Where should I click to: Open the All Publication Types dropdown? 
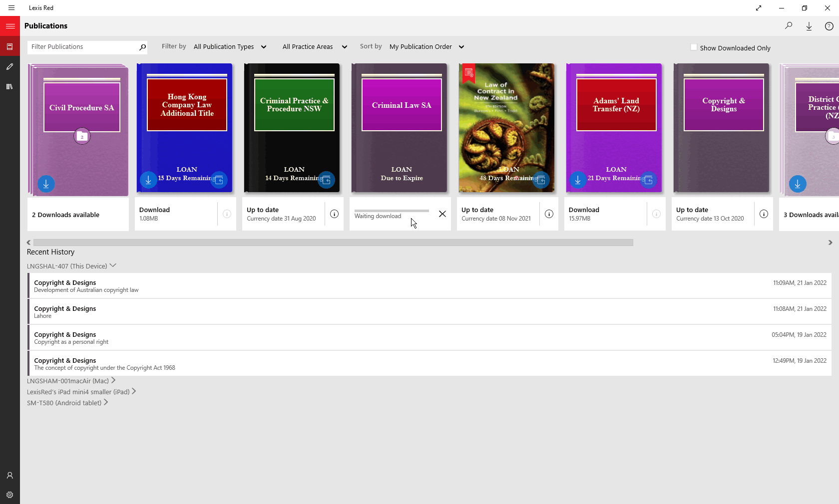point(230,46)
